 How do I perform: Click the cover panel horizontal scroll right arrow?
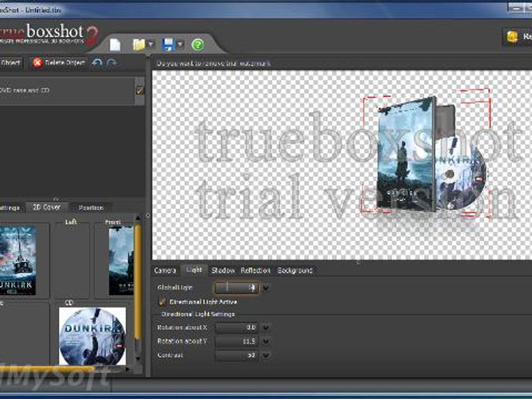coord(127,369)
